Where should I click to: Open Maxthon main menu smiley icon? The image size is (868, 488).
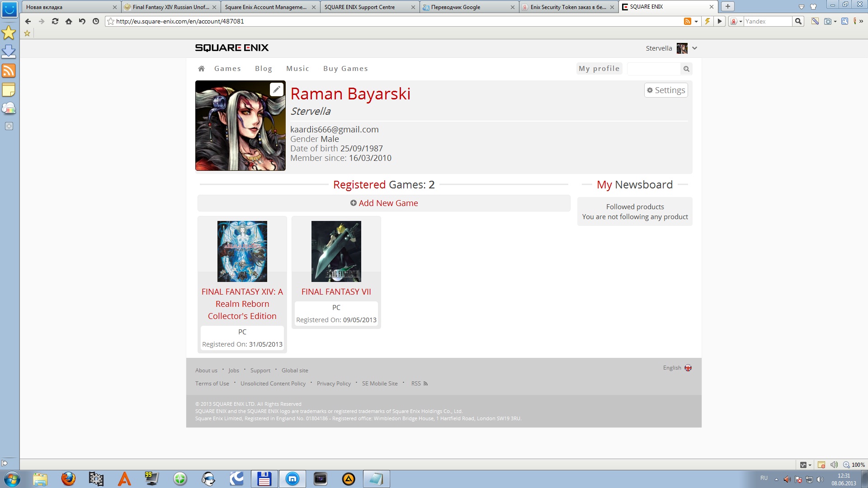9,9
